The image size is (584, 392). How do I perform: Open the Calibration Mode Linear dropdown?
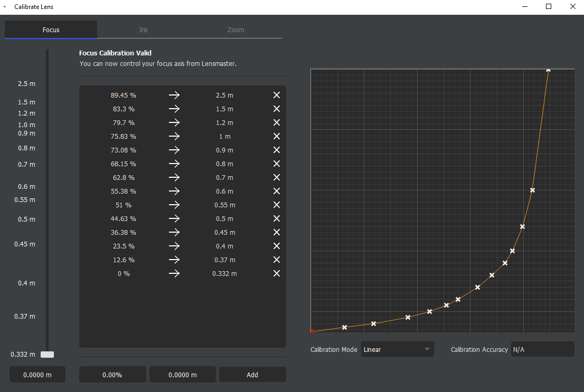click(x=397, y=349)
